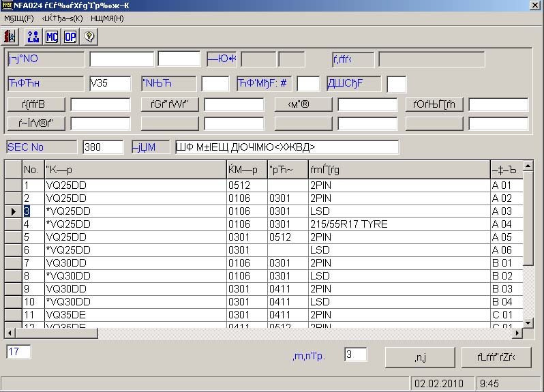The image size is (544, 392).
Task: Click the FAST application icon in title bar
Action: [x=7, y=5]
